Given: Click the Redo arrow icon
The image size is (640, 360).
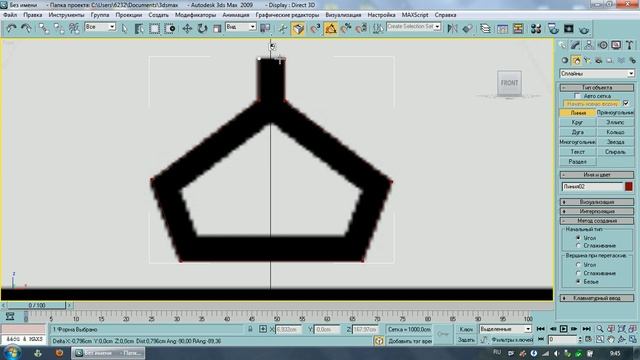Looking at the screenshot, I should 27,28.
